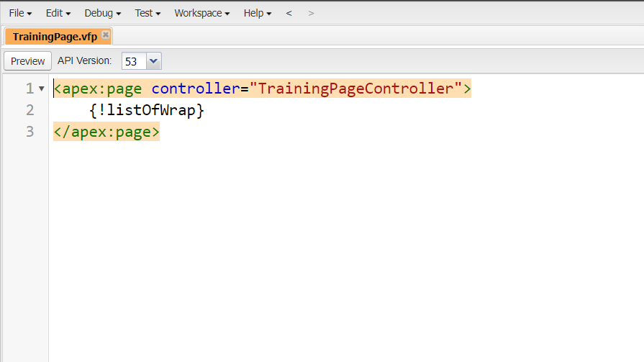
Task: Click the Preview button
Action: pos(28,61)
